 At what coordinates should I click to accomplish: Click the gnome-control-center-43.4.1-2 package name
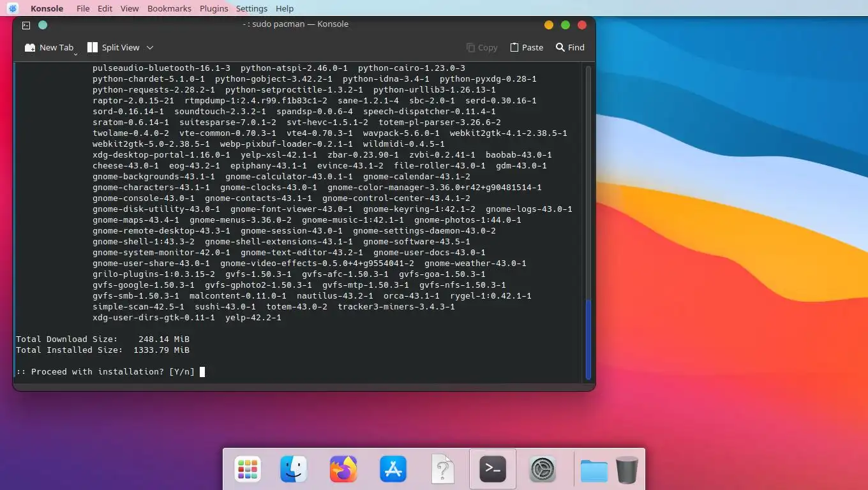click(396, 198)
